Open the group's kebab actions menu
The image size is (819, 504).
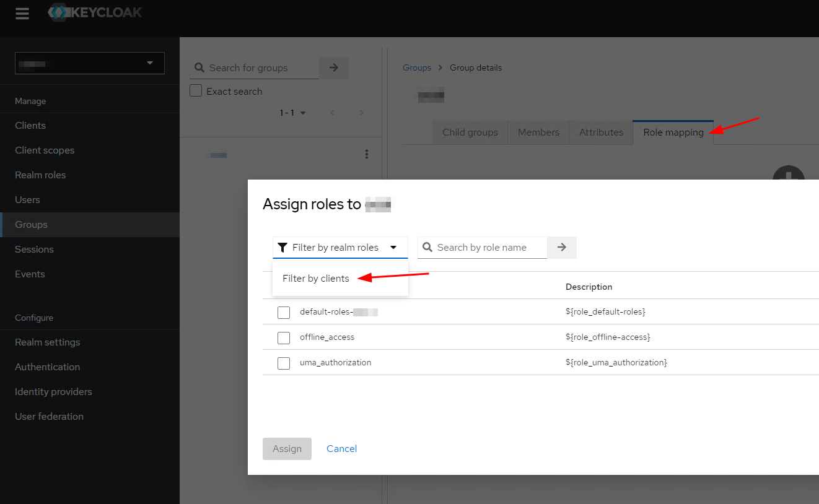pyautogui.click(x=367, y=154)
